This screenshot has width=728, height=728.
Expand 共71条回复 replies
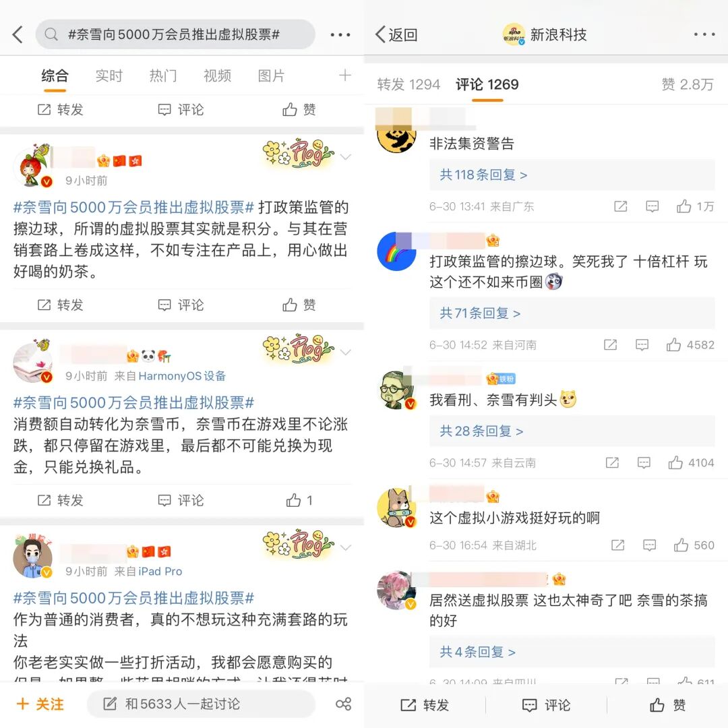(x=480, y=313)
